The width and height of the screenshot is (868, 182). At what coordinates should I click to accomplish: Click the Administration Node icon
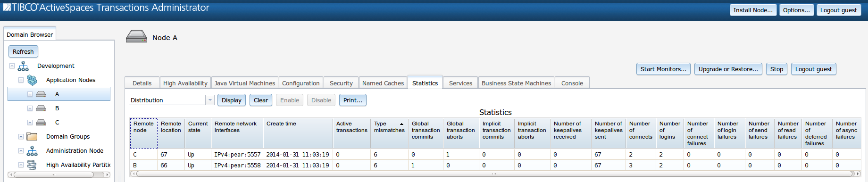(32, 151)
